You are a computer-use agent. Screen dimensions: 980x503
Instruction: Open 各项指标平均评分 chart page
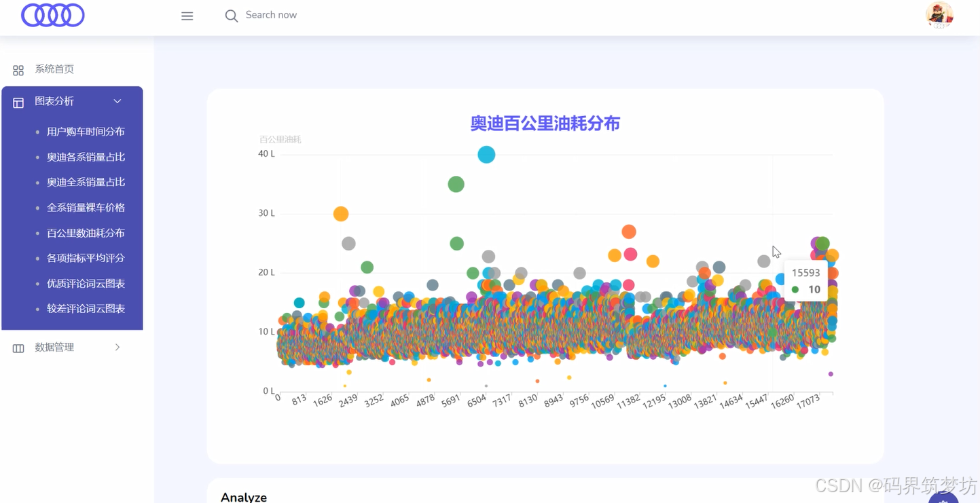86,258
